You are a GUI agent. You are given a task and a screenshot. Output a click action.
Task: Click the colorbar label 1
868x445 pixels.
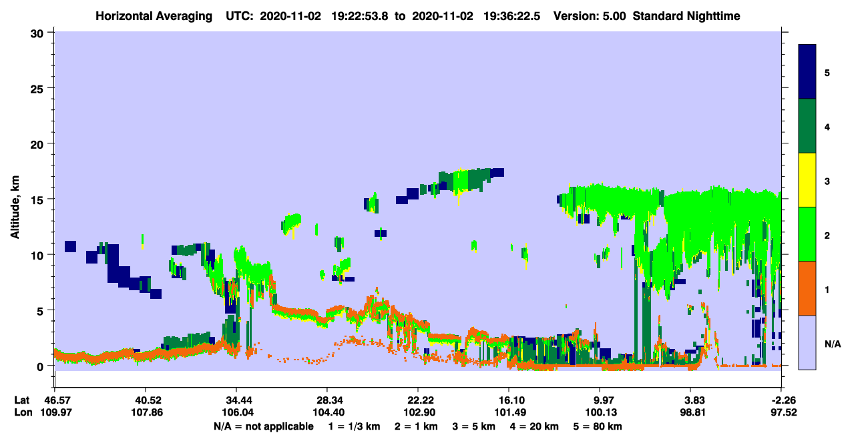[827, 290]
